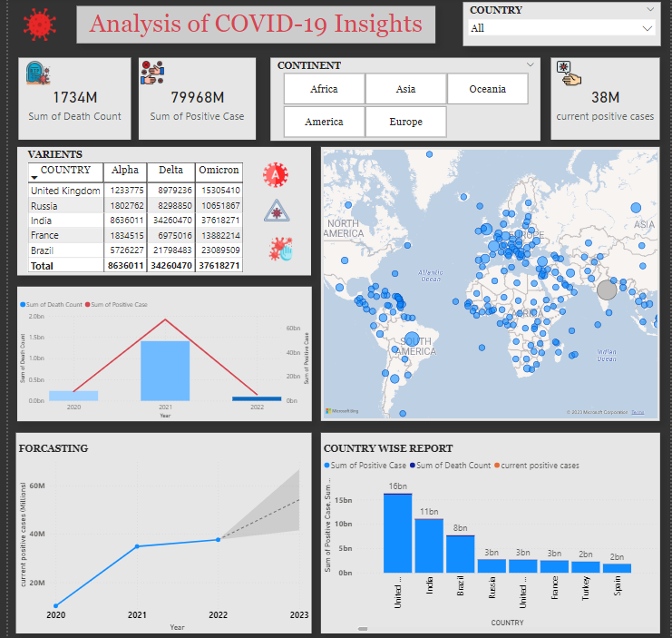Open the Terms link on the map
The width and height of the screenshot is (672, 638).
point(638,412)
